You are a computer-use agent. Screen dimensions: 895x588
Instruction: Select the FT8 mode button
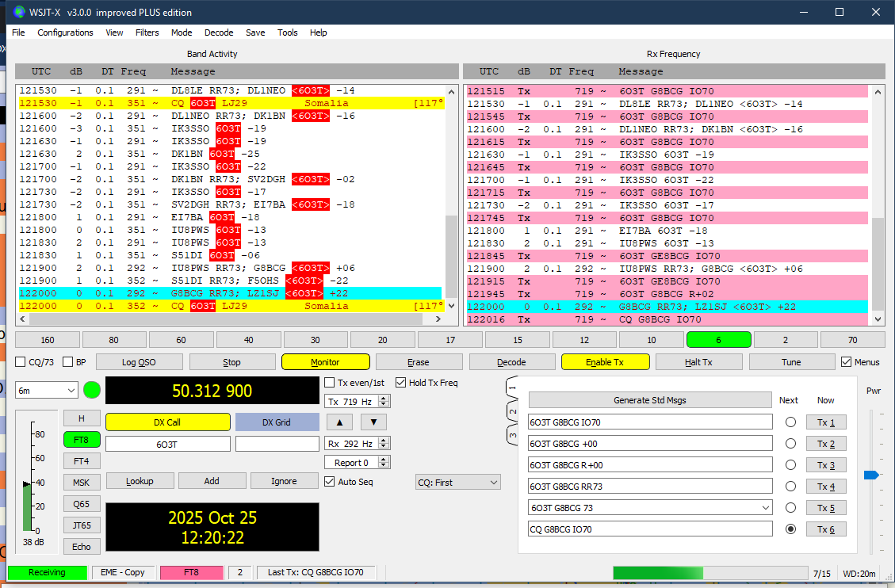point(81,439)
